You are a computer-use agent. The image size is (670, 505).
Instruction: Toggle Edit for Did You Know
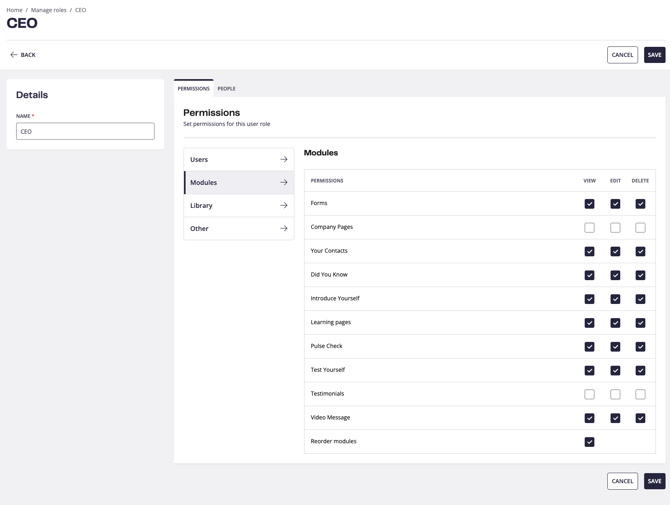click(x=615, y=275)
